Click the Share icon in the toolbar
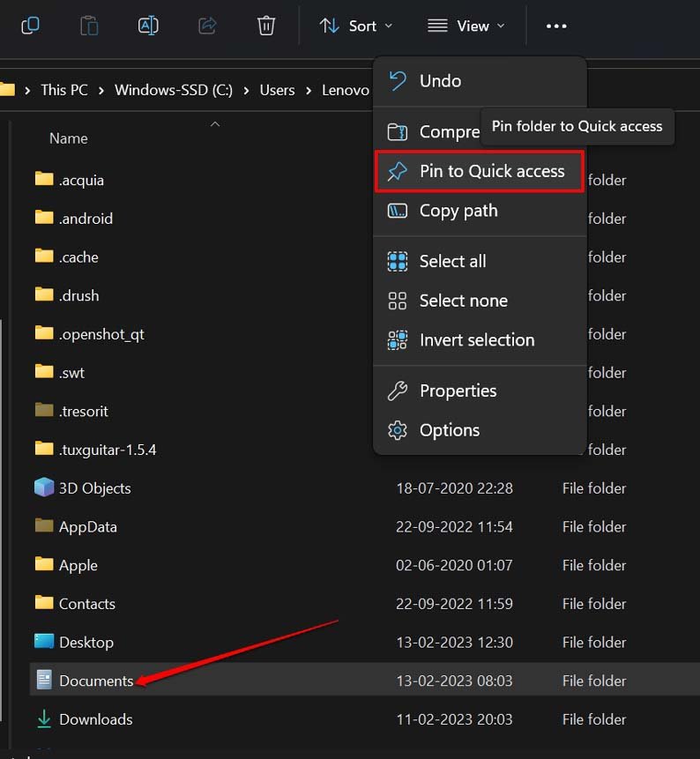The image size is (700, 759). click(x=207, y=26)
